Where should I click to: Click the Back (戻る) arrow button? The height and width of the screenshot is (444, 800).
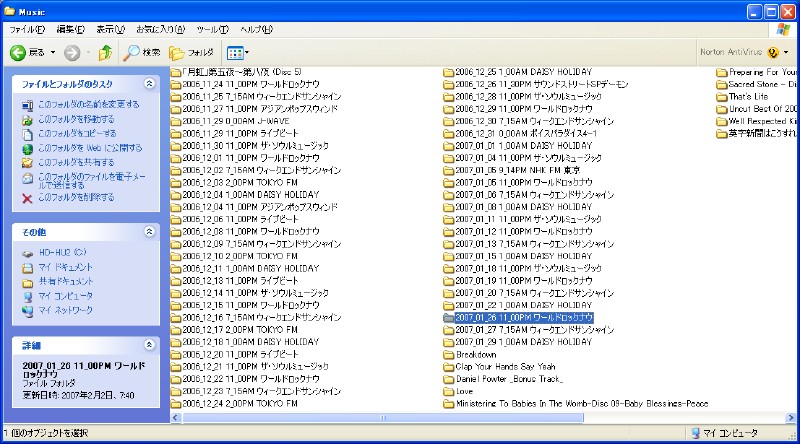tap(19, 52)
